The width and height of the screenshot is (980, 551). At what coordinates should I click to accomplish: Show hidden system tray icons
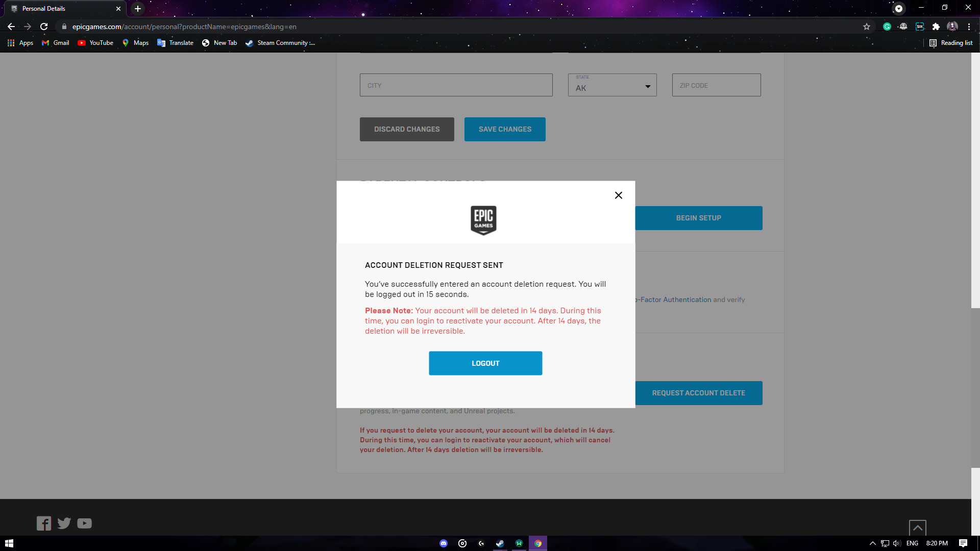872,543
